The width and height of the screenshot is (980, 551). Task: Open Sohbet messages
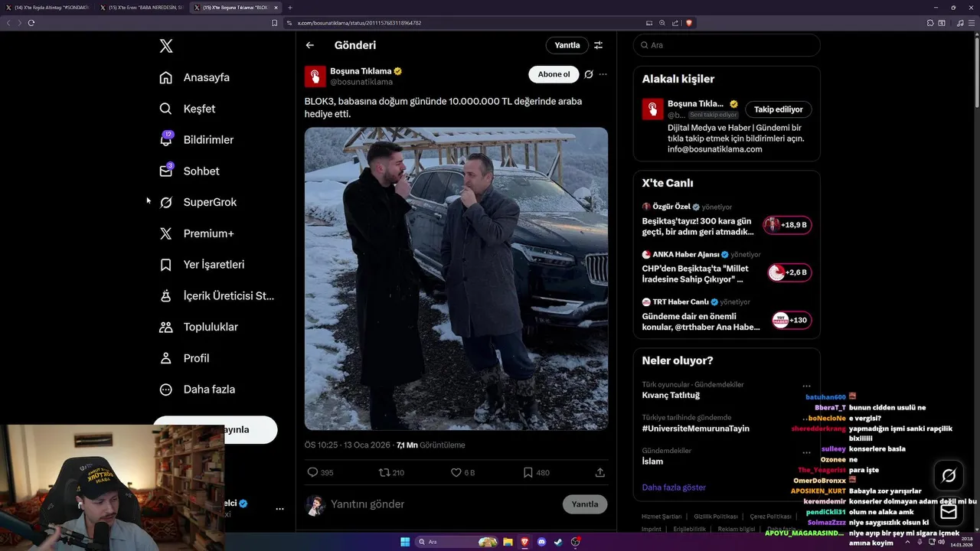pyautogui.click(x=189, y=171)
